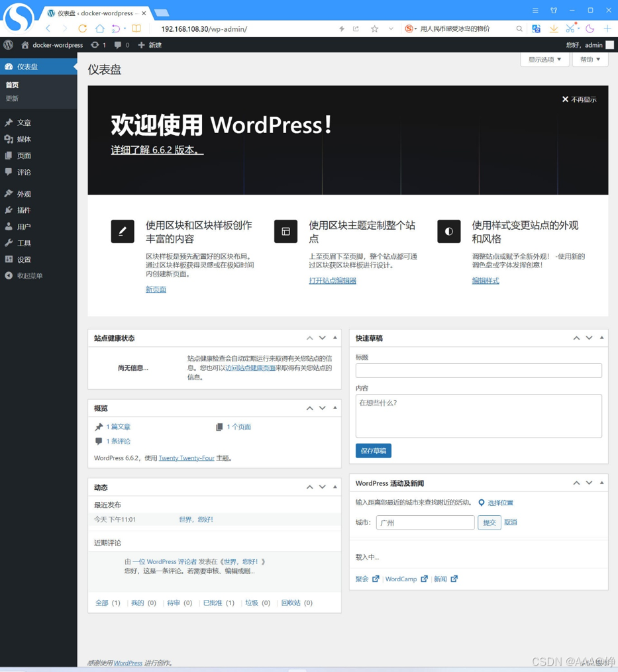618x672 pixels.
Task: Click the 新建 new content button
Action: point(150,45)
